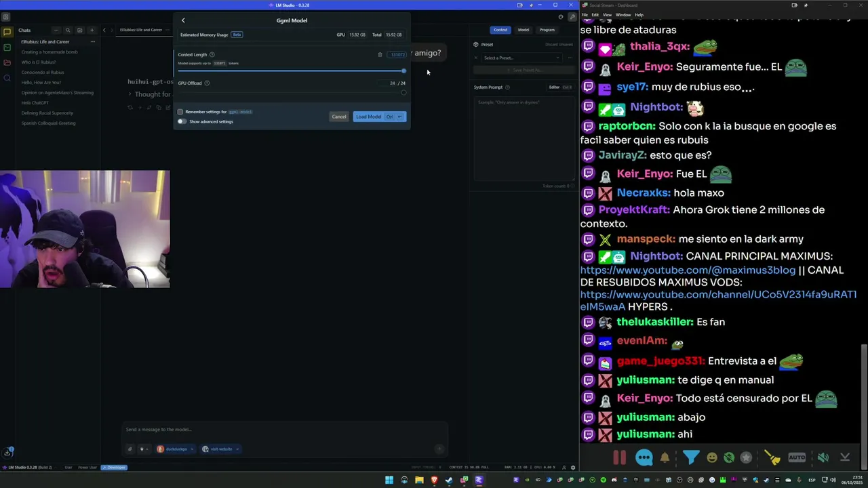Check Remember settings for ggml-model
The width and height of the screenshot is (868, 488).
point(180,112)
